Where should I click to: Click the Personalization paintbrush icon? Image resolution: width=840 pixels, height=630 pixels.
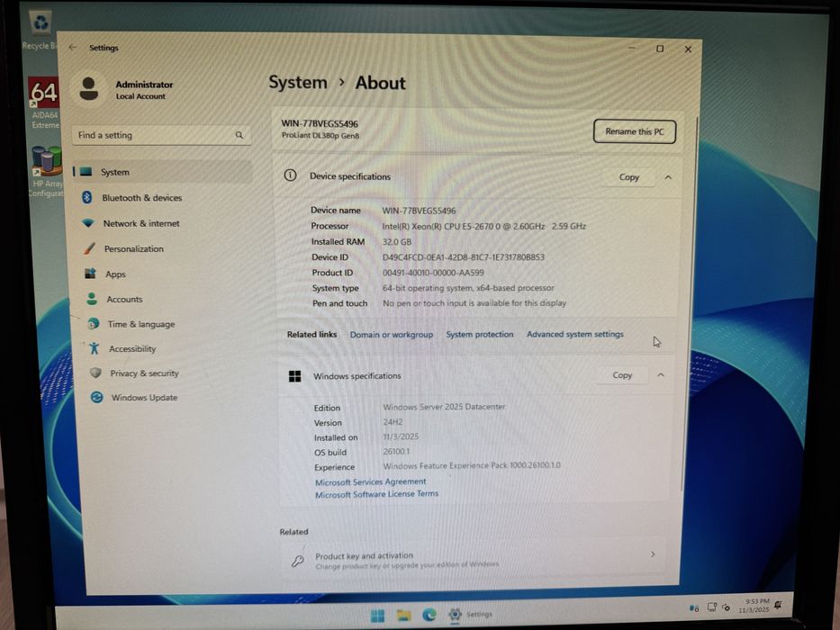[x=89, y=248]
